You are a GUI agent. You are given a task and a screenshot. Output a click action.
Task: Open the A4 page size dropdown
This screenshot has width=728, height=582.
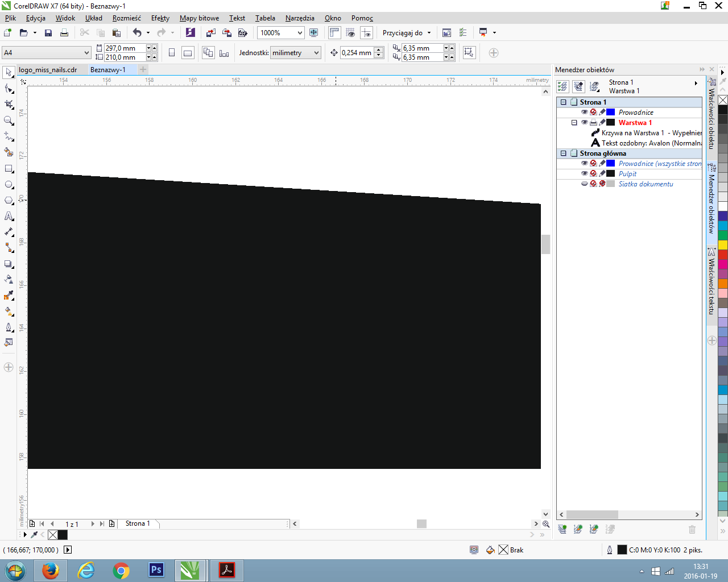click(86, 53)
